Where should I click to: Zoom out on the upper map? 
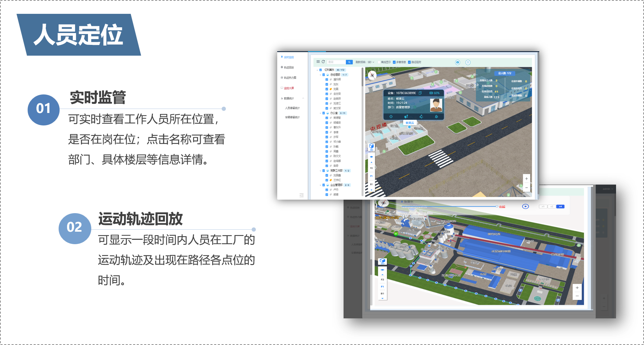point(526,188)
